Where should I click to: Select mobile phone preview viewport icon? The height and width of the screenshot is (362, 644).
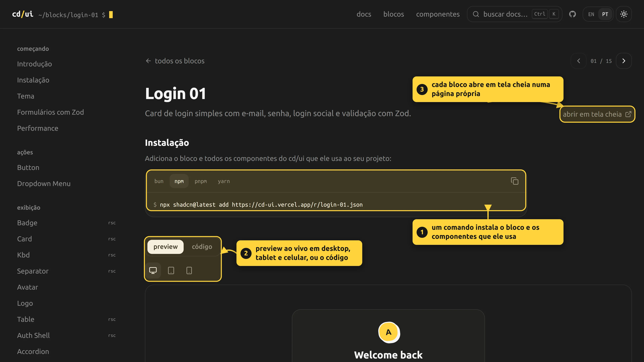coord(189,270)
